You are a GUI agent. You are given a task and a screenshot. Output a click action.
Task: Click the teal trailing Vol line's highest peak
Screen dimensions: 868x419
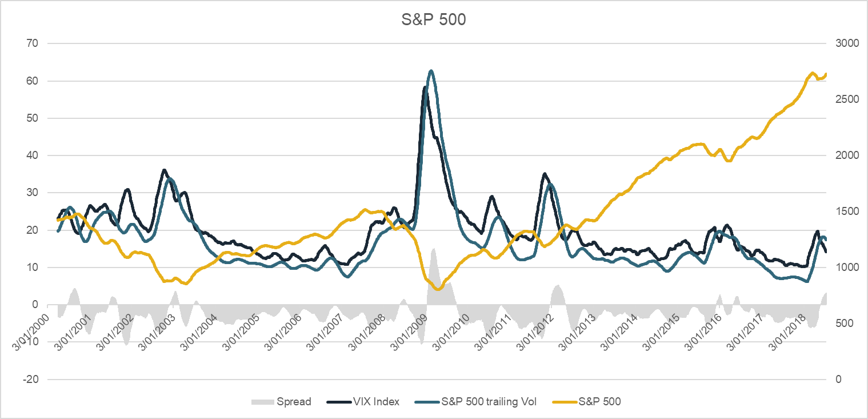[x=431, y=71]
